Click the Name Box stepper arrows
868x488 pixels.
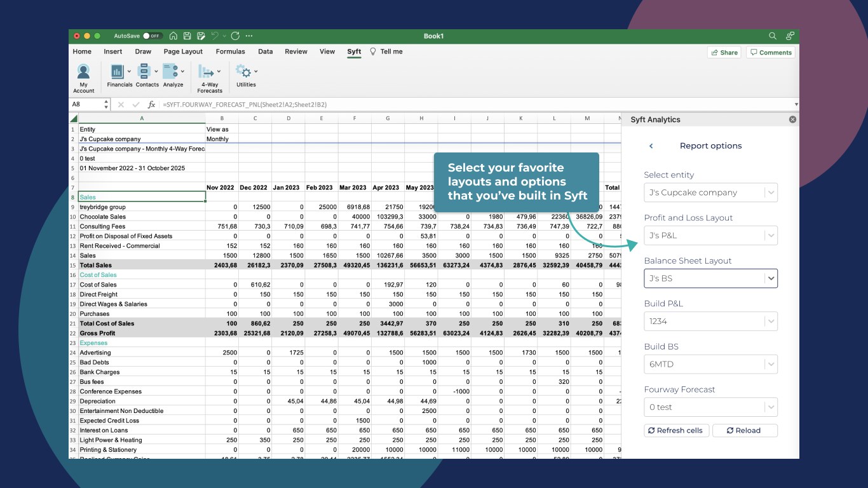click(106, 104)
